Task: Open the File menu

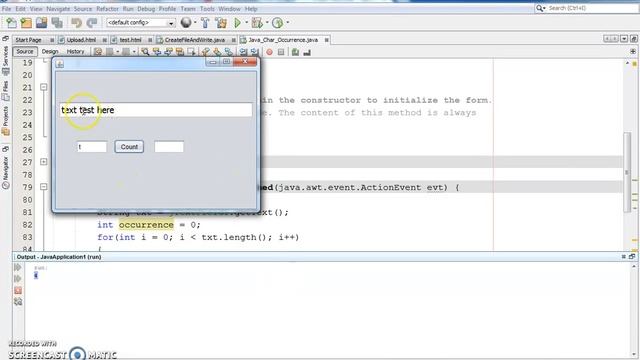Action: click(x=7, y=9)
